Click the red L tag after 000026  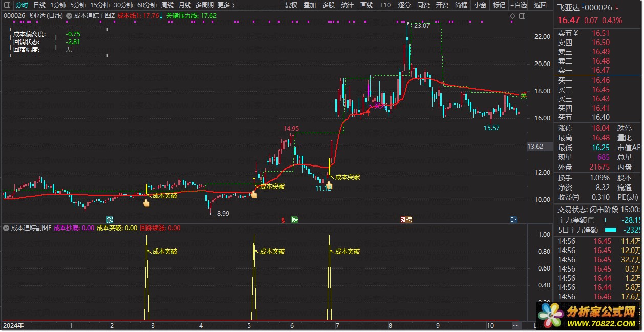(616, 7)
